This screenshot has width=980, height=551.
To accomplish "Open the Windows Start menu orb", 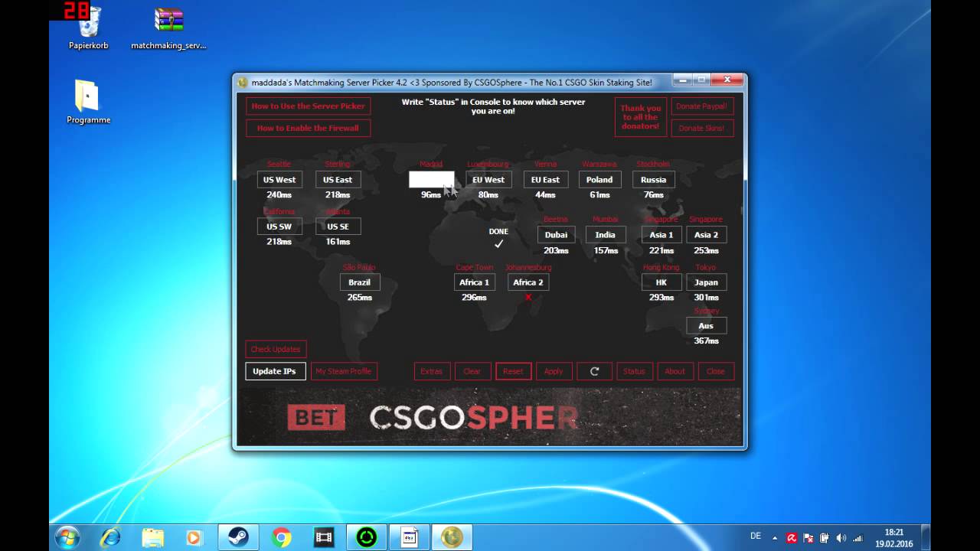I will [67, 538].
